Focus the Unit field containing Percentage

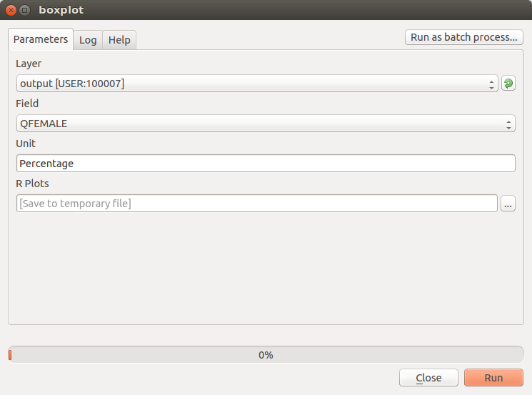point(265,164)
